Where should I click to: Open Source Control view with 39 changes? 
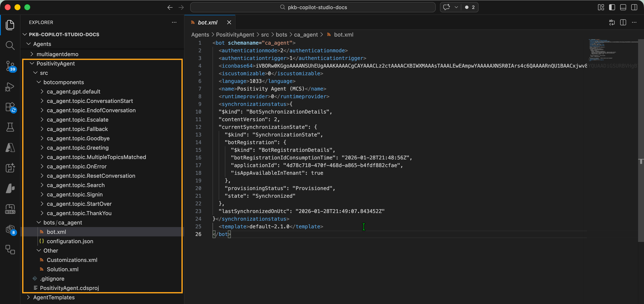10,66
